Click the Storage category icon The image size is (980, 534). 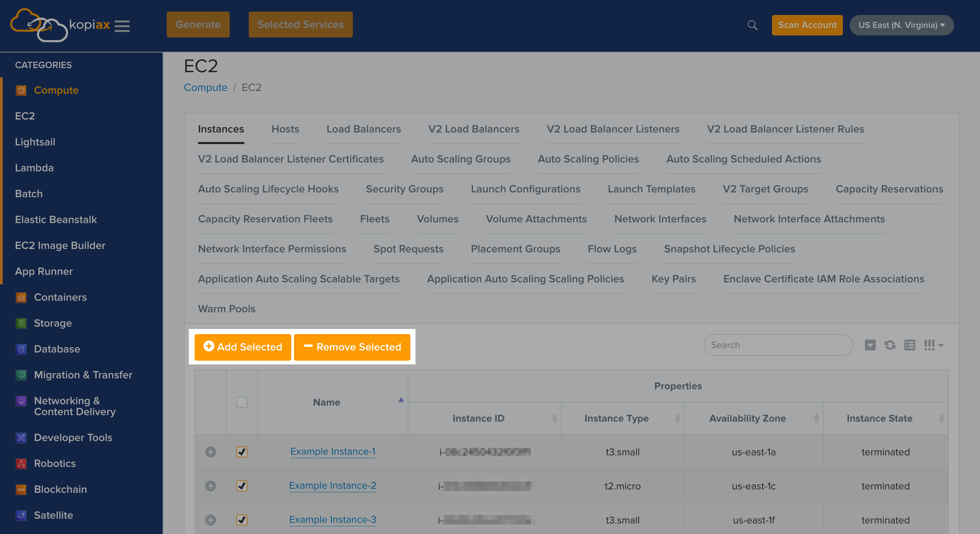click(x=21, y=324)
